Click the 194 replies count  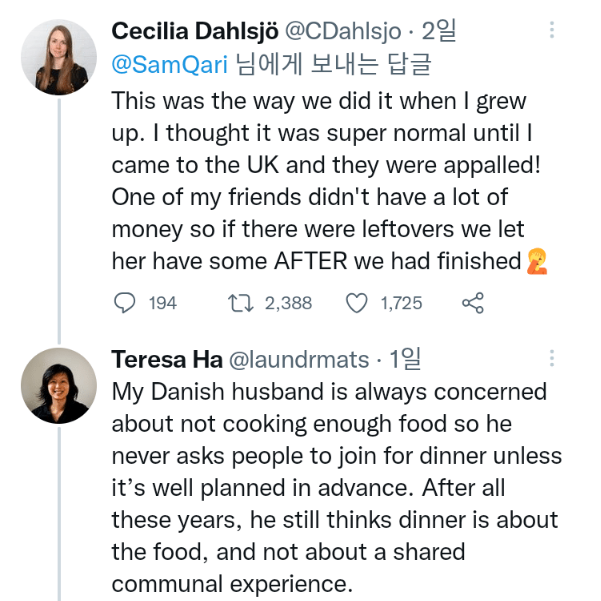pyautogui.click(x=163, y=303)
